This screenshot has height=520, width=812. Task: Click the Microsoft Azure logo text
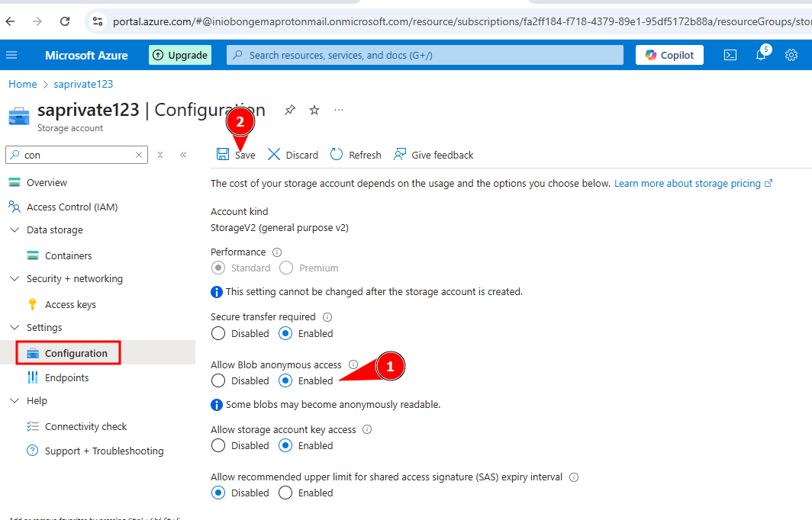coord(86,56)
